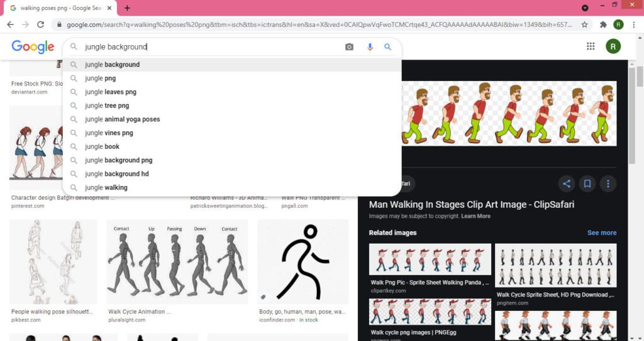Open See more related images
Screen dimensions: 644x341
pos(602,232)
